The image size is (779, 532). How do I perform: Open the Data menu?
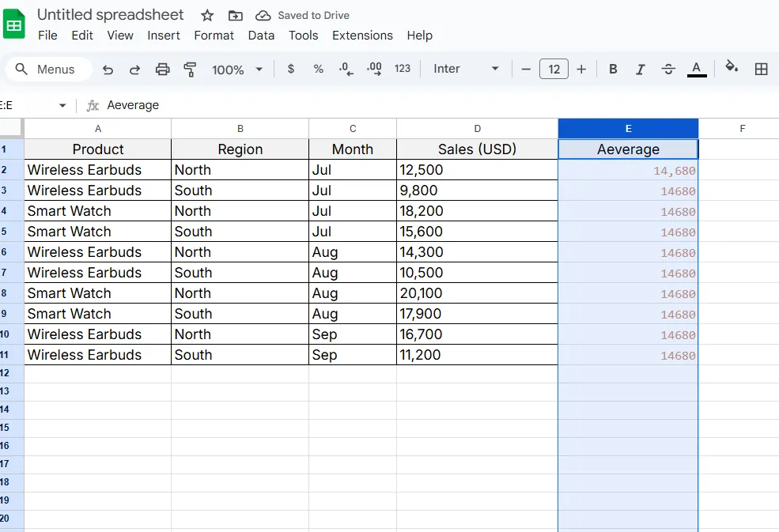(261, 35)
